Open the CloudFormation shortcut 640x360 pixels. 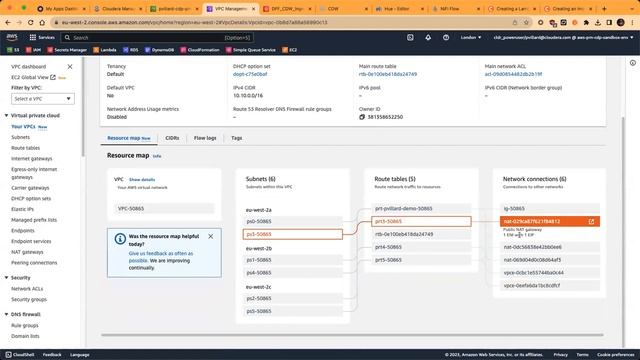(200, 50)
